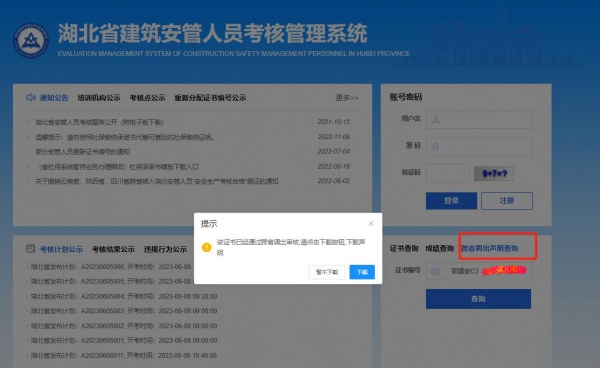
Task: Click the 9+7=? captcha image to refresh it
Action: [x=494, y=174]
